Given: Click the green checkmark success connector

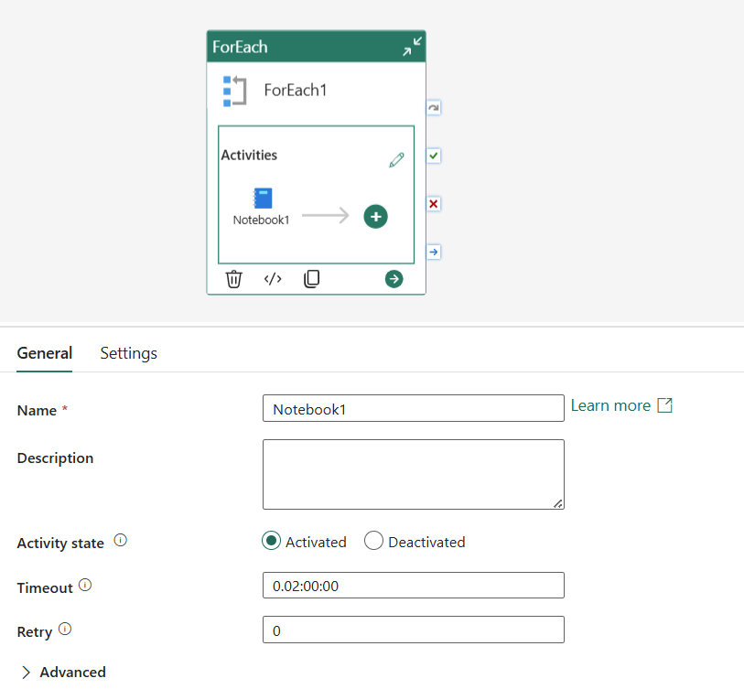Looking at the screenshot, I should (x=434, y=156).
